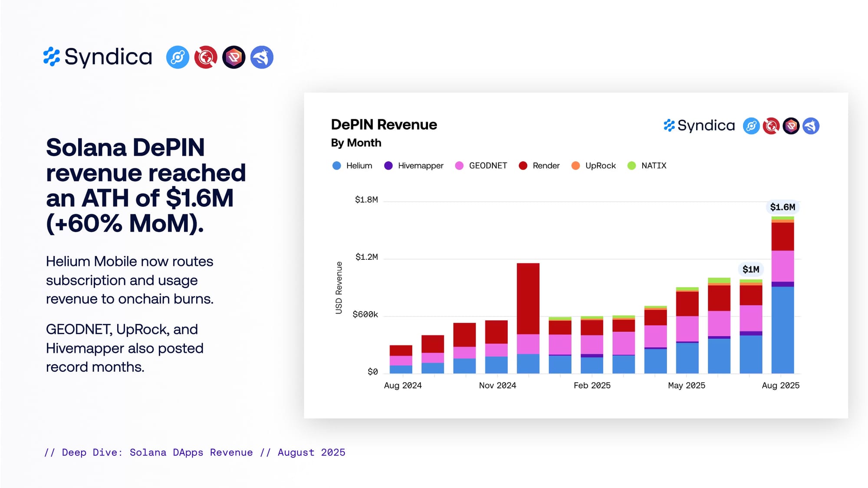Toggle the UpRock orange legend dot
The image size is (868, 488).
pyautogui.click(x=575, y=166)
